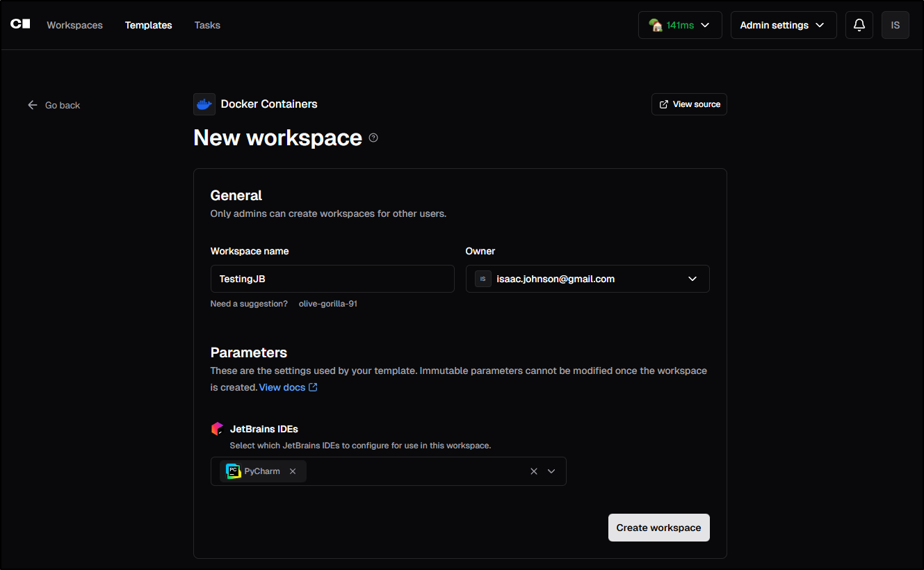Viewport: 924px width, 570px height.
Task: Click the JetBrains IDEs logo icon
Action: tap(217, 429)
